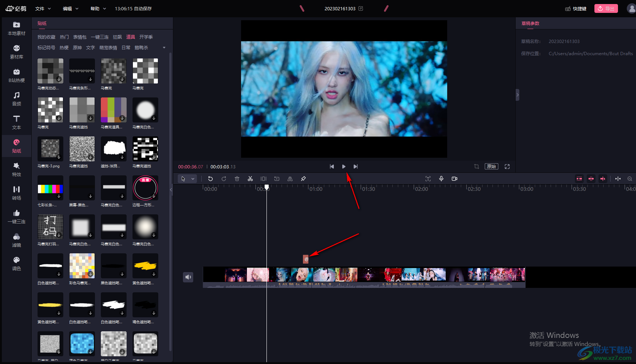Viewport: 636px width, 364px height.
Task: Select the 彩色马赛克 sticker thumbnail
Action: (x=82, y=266)
